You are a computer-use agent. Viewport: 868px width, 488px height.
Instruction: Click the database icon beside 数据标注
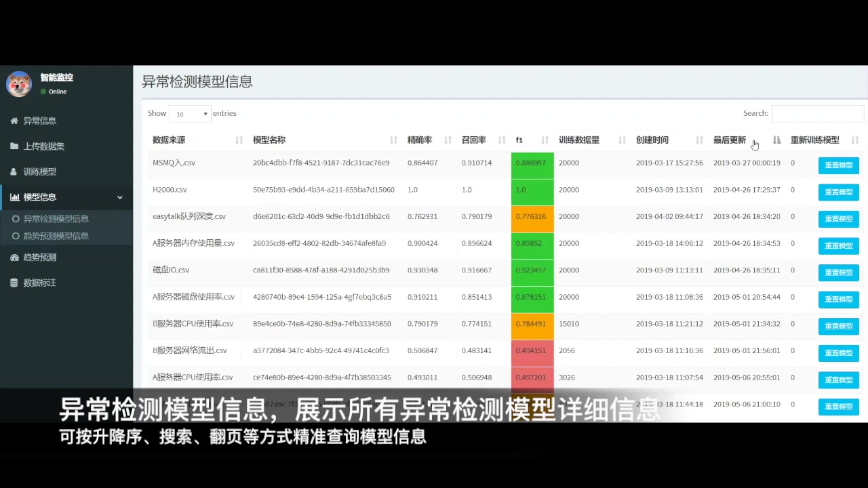pos(14,283)
